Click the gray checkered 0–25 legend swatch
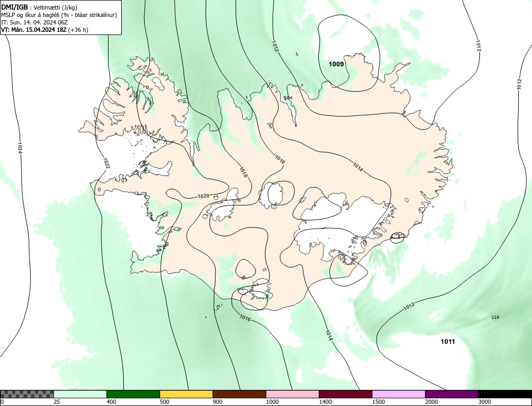 [x=27, y=394]
